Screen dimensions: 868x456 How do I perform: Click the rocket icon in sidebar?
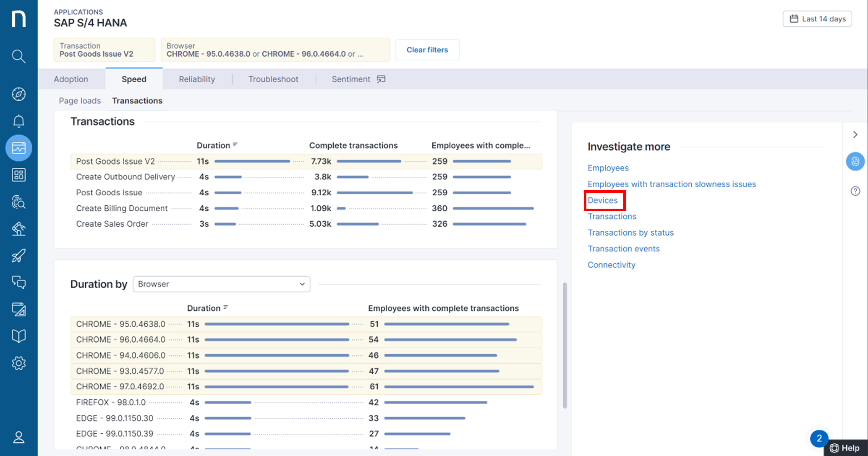18,255
